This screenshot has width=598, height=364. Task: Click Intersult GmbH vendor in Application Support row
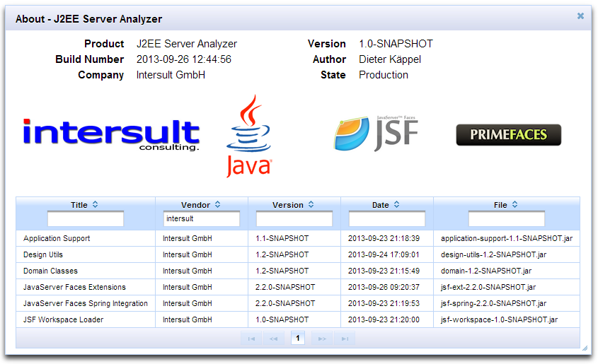pos(188,238)
